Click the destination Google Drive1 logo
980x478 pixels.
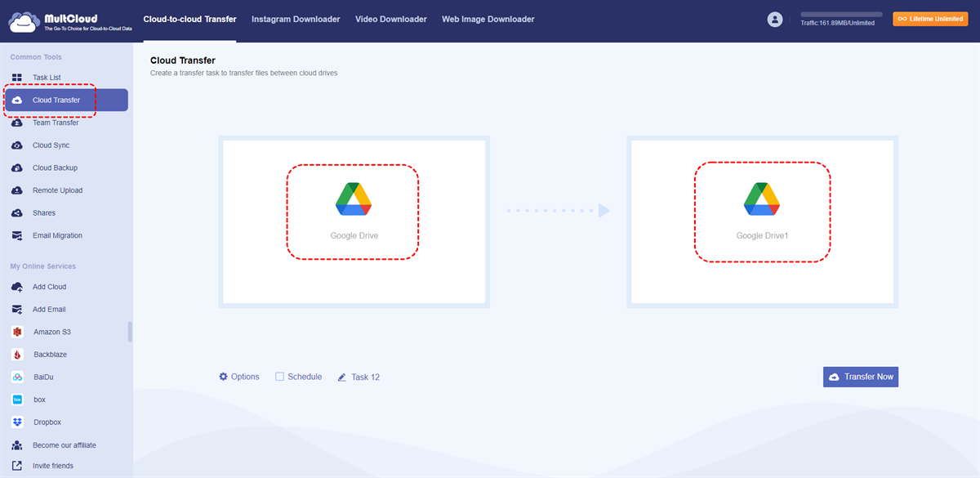pyautogui.click(x=762, y=199)
